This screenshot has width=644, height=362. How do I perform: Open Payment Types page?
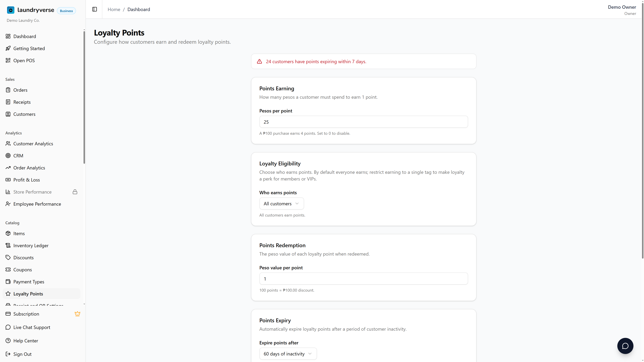41,282
